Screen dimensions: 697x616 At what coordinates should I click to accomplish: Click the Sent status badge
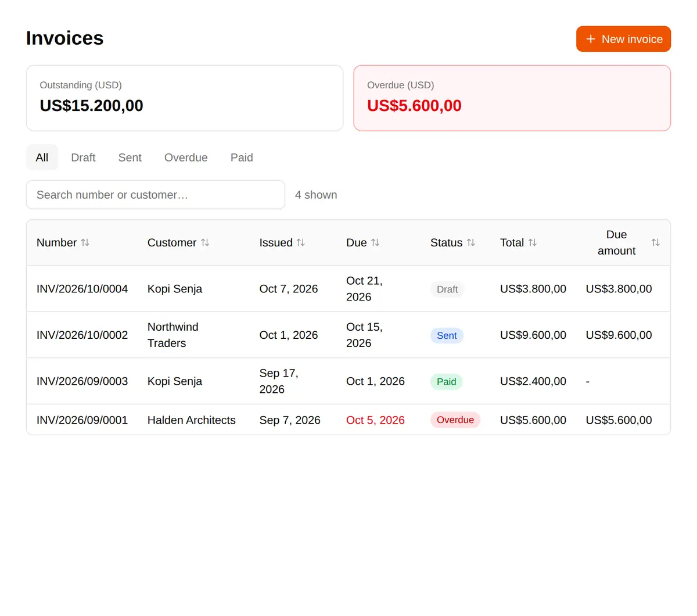[447, 335]
